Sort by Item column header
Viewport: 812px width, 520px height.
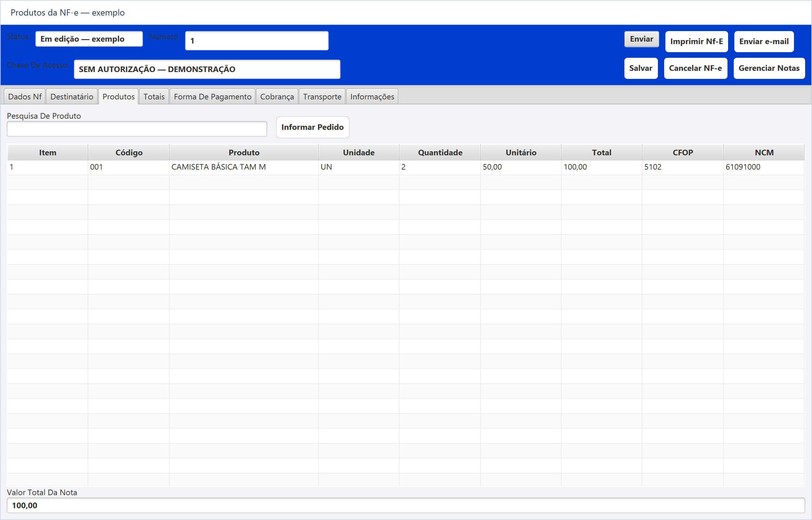point(47,153)
